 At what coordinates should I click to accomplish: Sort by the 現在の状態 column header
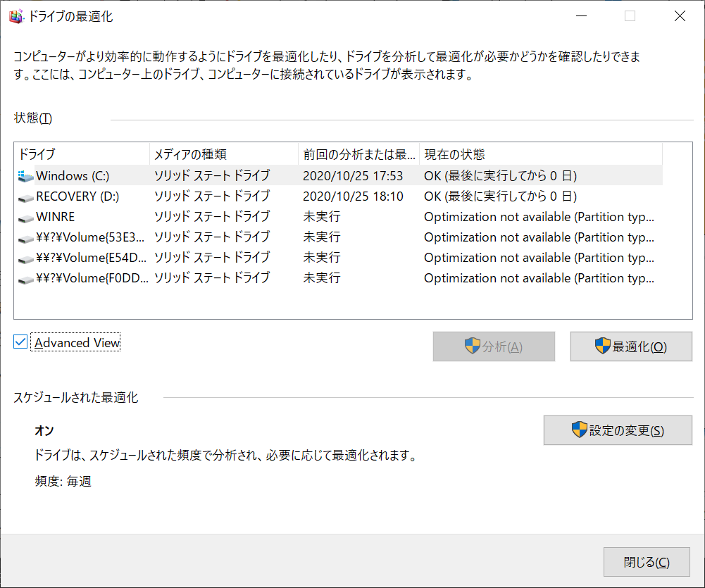point(541,154)
